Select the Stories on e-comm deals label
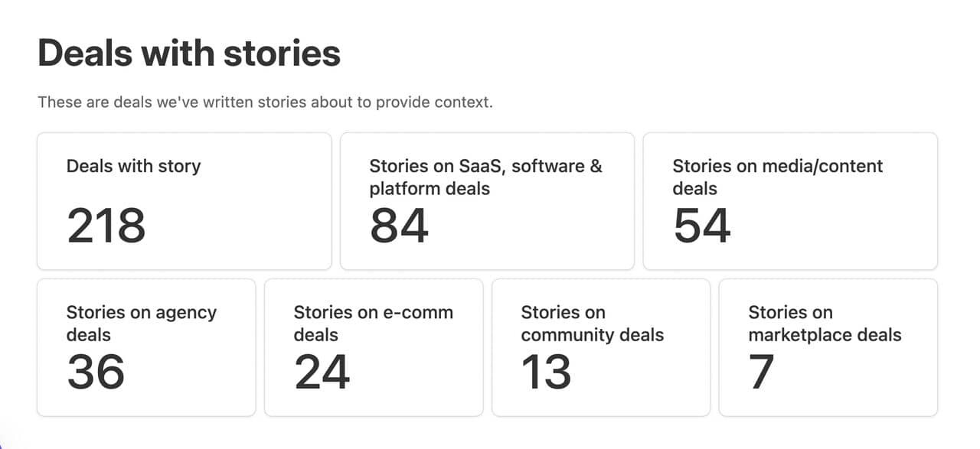Screen dimensions: 980x449 click(x=374, y=324)
